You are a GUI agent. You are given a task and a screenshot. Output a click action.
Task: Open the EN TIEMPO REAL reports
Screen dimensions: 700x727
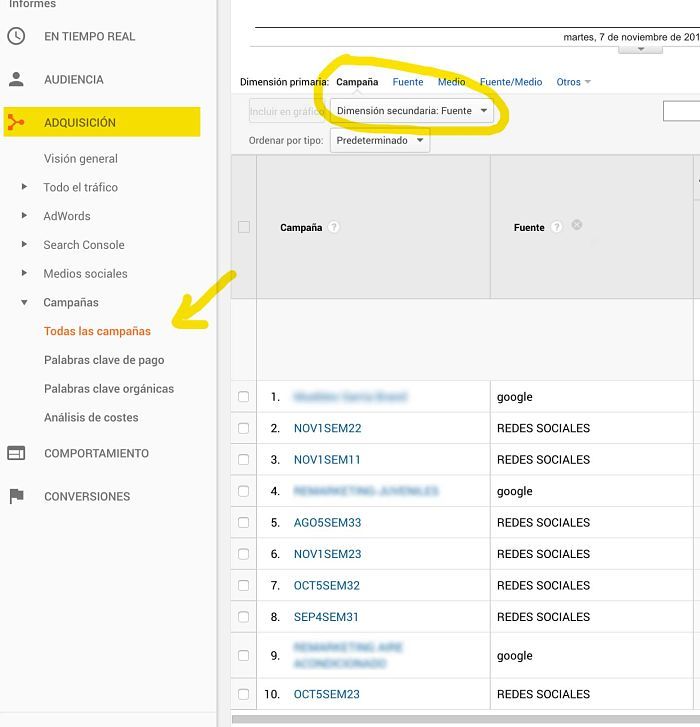89,37
